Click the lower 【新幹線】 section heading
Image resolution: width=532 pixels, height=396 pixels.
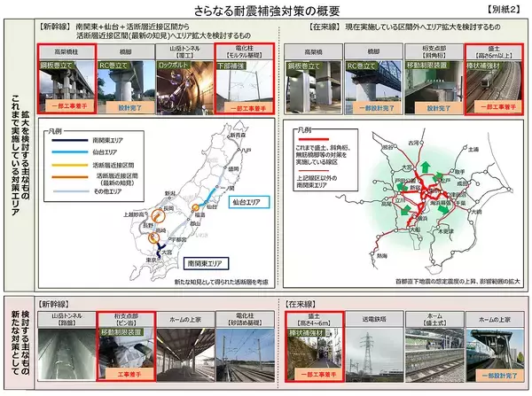[x=53, y=304]
